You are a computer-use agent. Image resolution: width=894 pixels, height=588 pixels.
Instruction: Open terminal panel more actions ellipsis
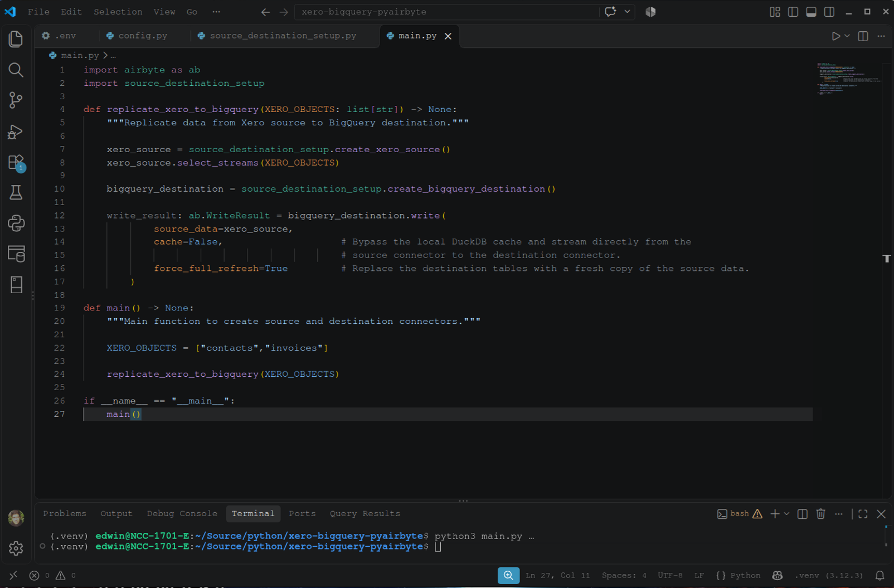pyautogui.click(x=839, y=514)
